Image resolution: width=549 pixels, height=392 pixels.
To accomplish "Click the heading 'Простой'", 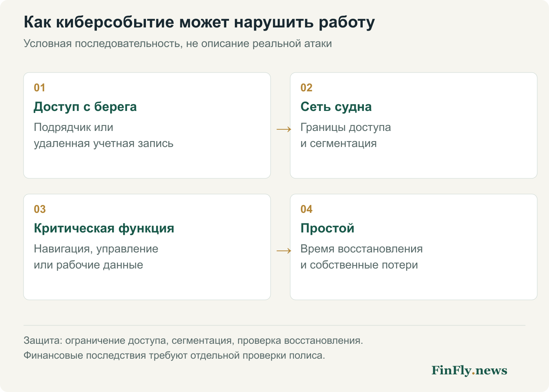I will tap(327, 228).
